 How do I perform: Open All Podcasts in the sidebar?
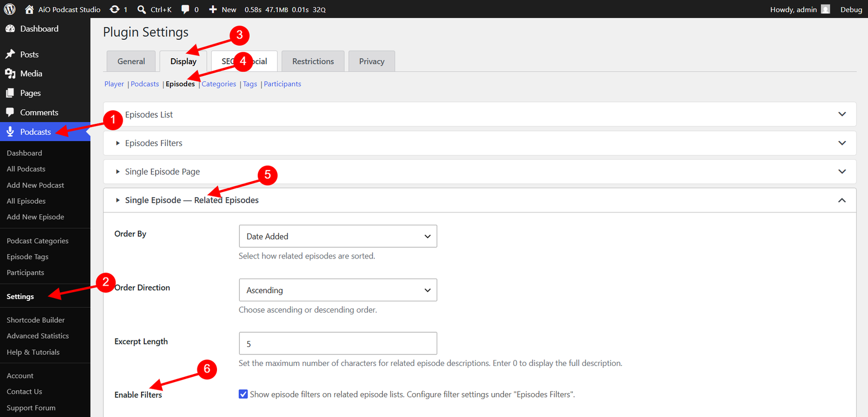(x=26, y=169)
